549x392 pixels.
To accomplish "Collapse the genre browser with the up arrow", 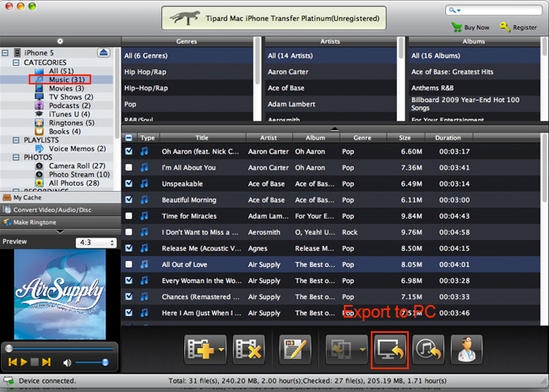I will pyautogui.click(x=334, y=129).
